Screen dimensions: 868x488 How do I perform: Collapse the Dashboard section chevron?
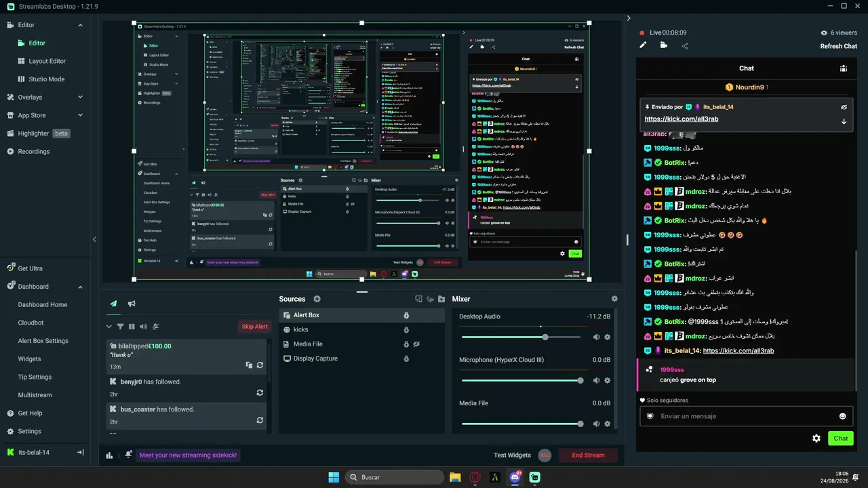pyautogui.click(x=80, y=287)
